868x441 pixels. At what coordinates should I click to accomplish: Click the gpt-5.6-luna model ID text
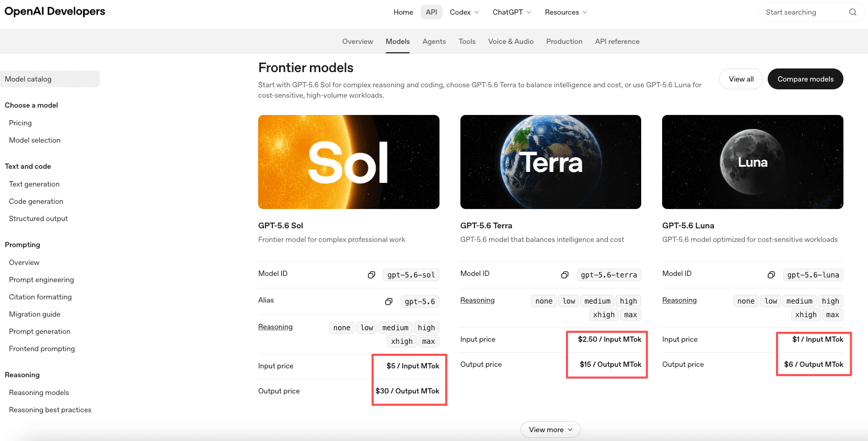pos(813,275)
